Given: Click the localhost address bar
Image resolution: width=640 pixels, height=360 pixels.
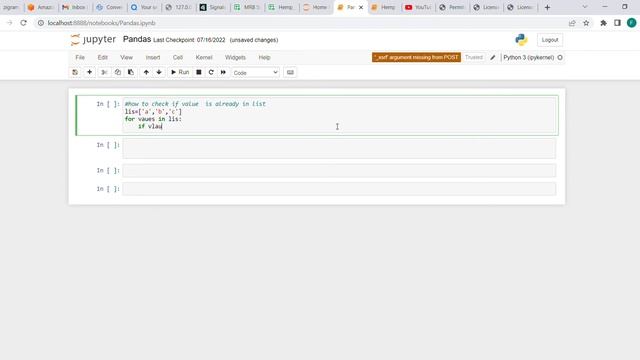Looking at the screenshot, I should pyautogui.click(x=300, y=23).
